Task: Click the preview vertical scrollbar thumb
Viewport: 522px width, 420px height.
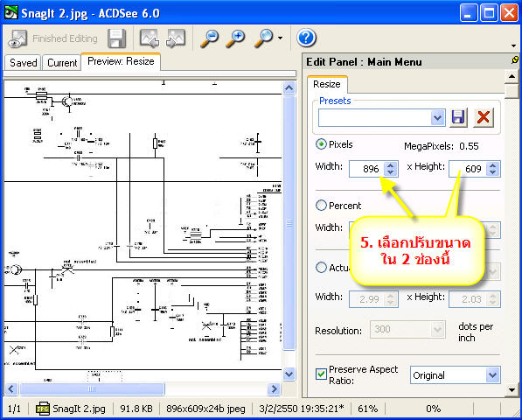Action: [289, 223]
